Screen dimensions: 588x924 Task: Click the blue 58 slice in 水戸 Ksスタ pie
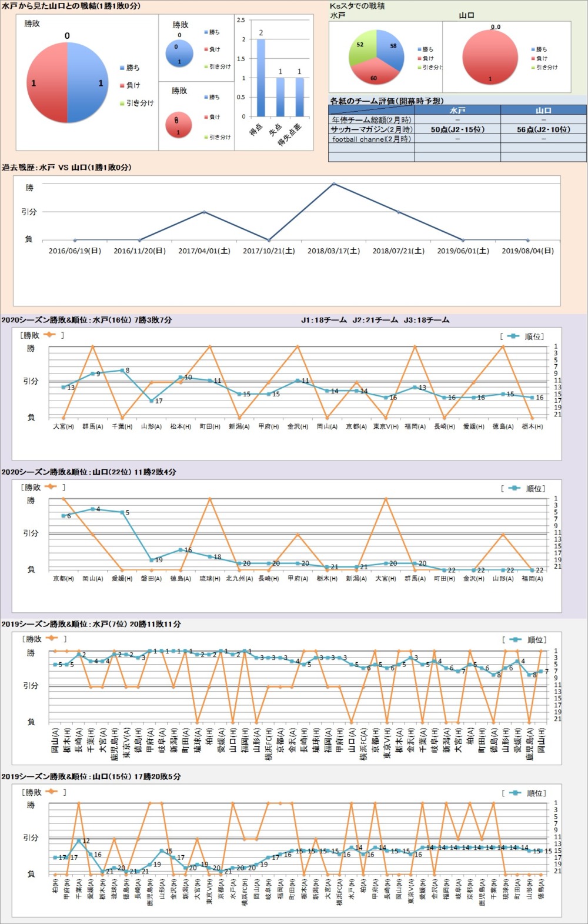392,51
